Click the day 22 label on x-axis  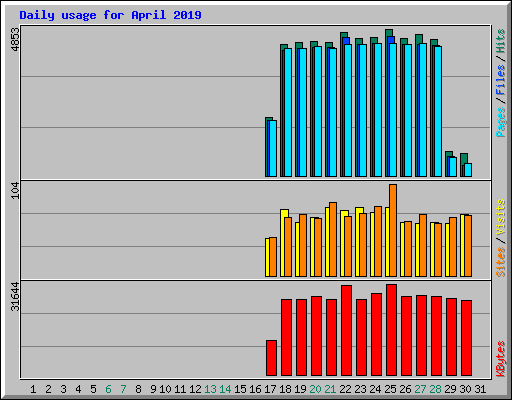point(345,389)
